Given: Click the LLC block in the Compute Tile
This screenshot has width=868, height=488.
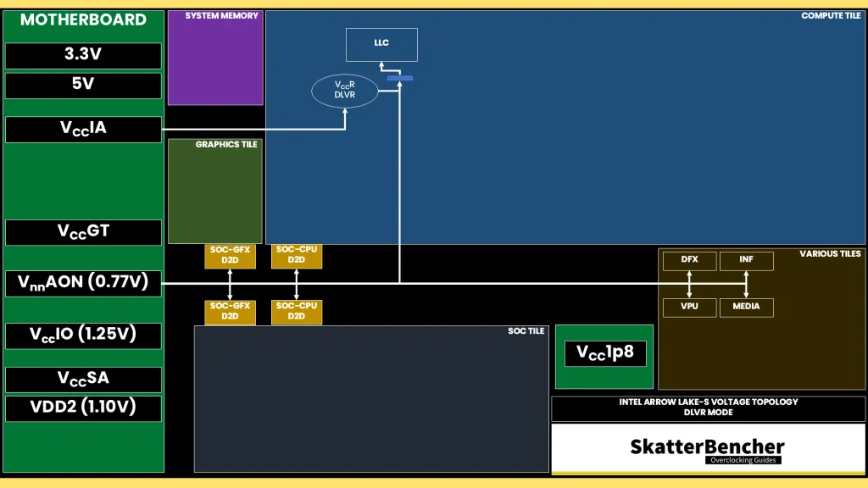Looking at the screenshot, I should tap(381, 44).
